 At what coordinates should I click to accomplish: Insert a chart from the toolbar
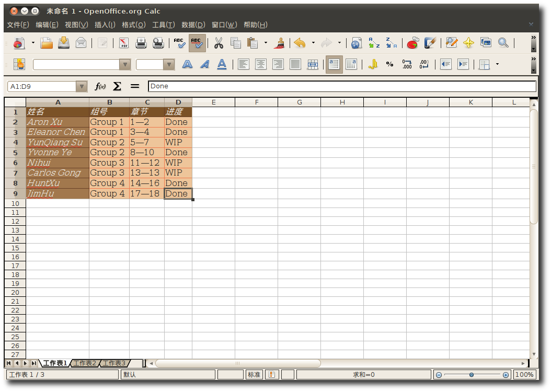[412, 43]
